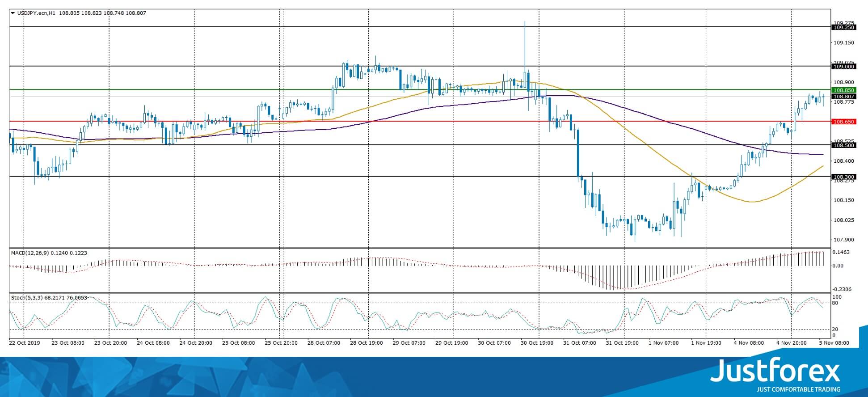Screen dimensions: 868x397
Task: Click the 22 Oct 2019 date label
Action: (x=25, y=343)
